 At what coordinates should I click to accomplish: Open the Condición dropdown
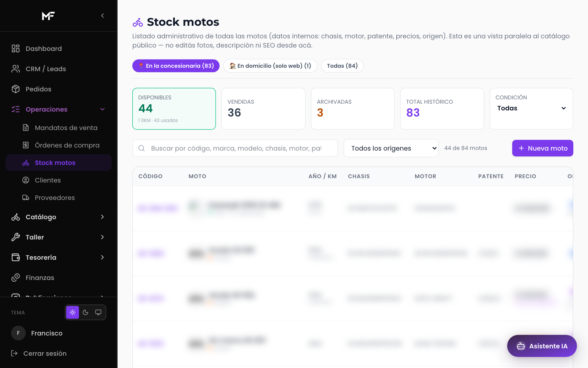(x=531, y=108)
